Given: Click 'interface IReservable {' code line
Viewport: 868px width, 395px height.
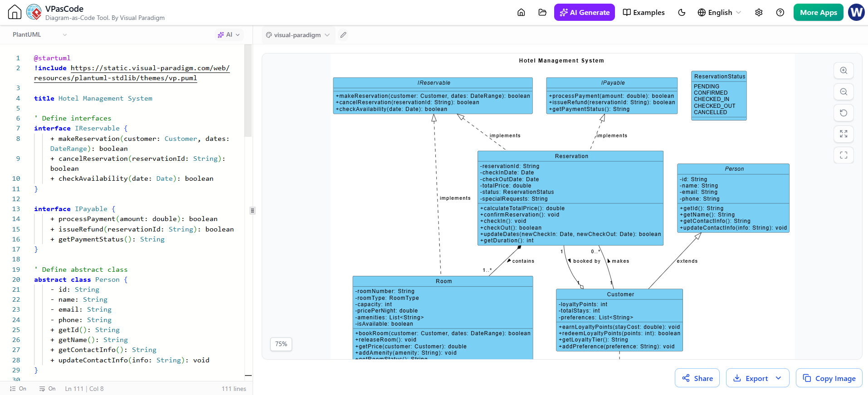Looking at the screenshot, I should 81,128.
